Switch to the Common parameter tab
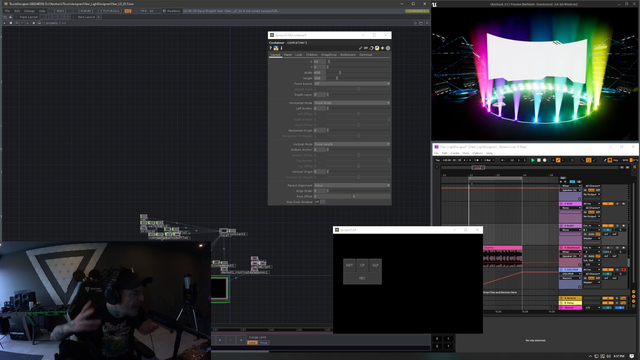Viewport: 640px width, 360px height. [x=366, y=55]
